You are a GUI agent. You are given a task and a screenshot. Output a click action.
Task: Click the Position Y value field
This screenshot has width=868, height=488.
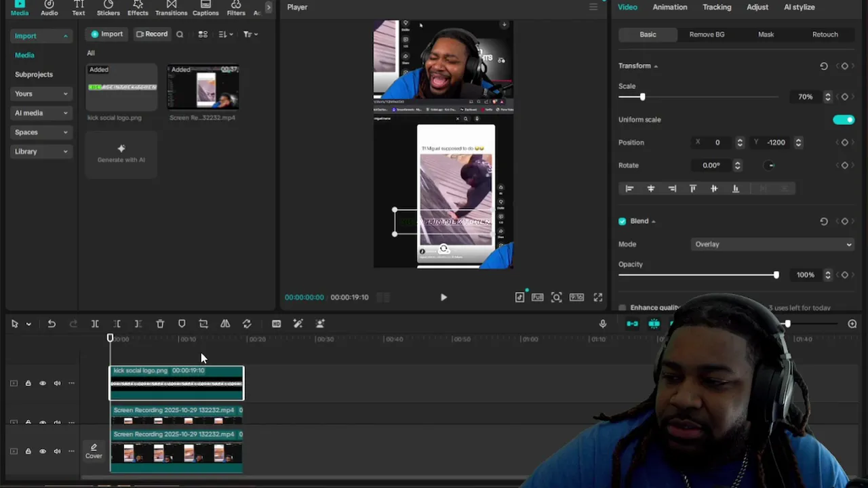pyautogui.click(x=776, y=142)
